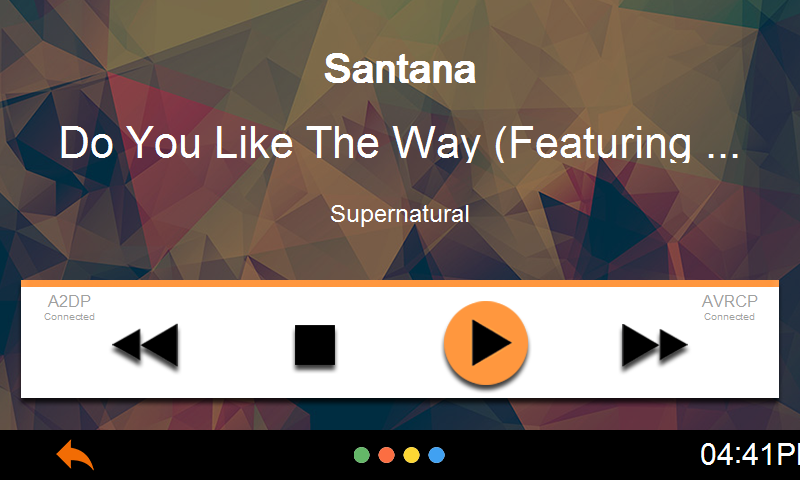Image resolution: width=800 pixels, height=480 pixels.
Task: Click the A2DP Connected status label
Action: point(69,308)
